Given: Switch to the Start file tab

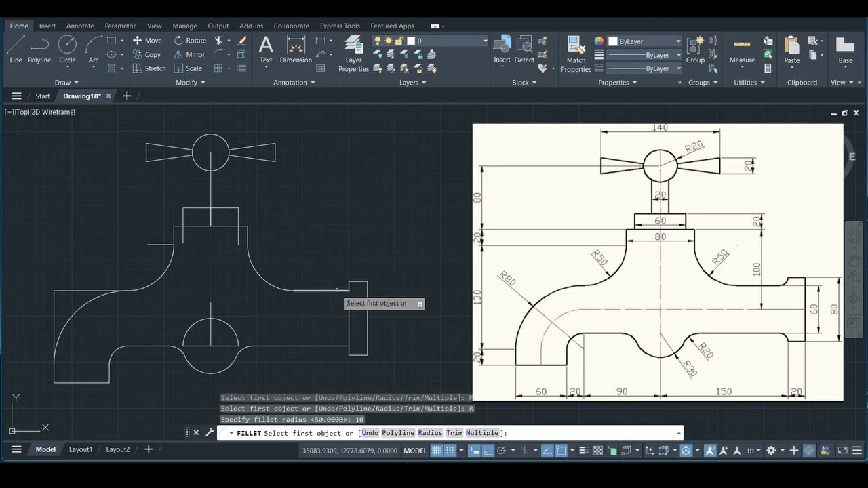Looking at the screenshot, I should click(43, 96).
